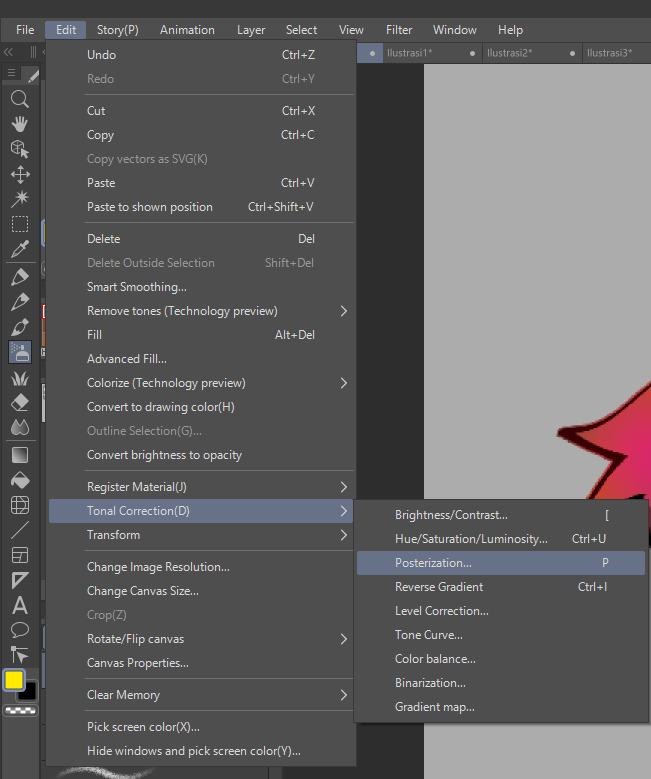Select the Eraser tool

click(x=19, y=402)
